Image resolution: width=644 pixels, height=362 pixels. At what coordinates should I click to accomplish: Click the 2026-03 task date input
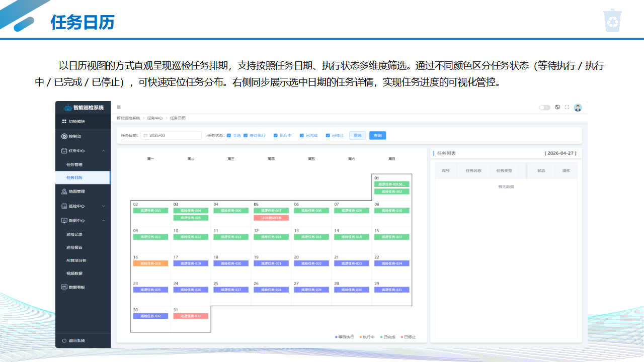click(x=171, y=135)
